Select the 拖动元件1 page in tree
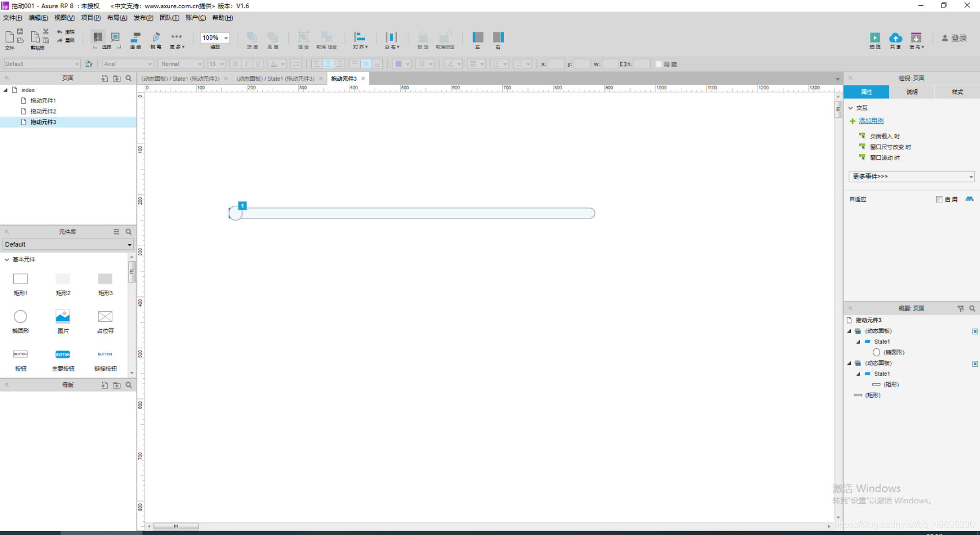The height and width of the screenshot is (535, 980). (x=43, y=100)
